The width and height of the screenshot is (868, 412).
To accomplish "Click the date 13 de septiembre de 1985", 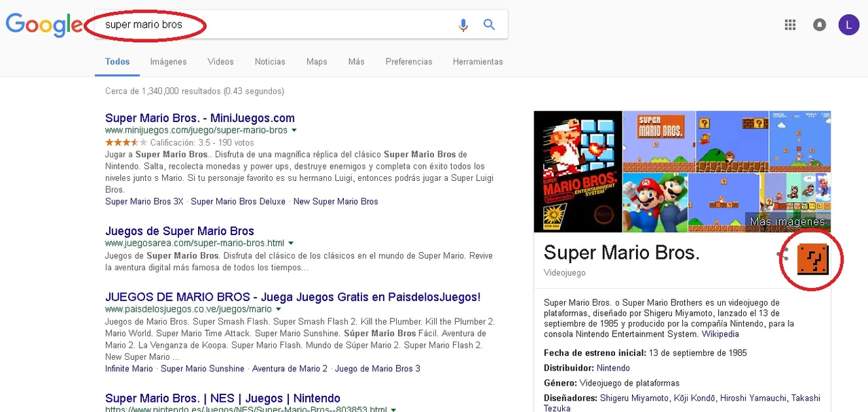I will (698, 353).
